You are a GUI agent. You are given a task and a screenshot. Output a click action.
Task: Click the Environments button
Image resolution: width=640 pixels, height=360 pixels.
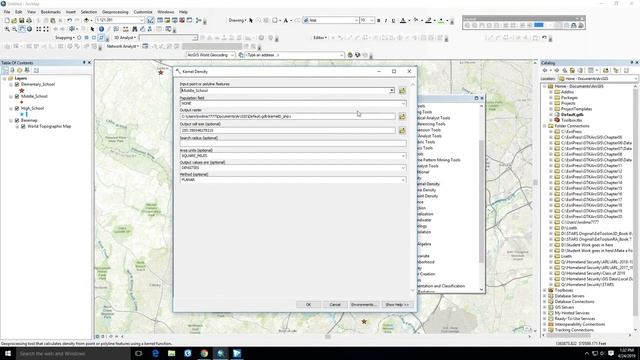(x=363, y=305)
